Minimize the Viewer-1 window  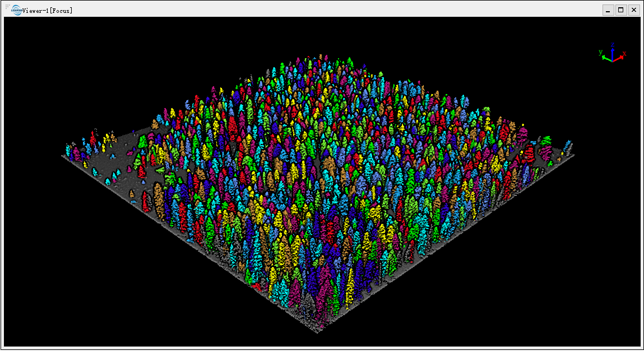pyautogui.click(x=608, y=10)
